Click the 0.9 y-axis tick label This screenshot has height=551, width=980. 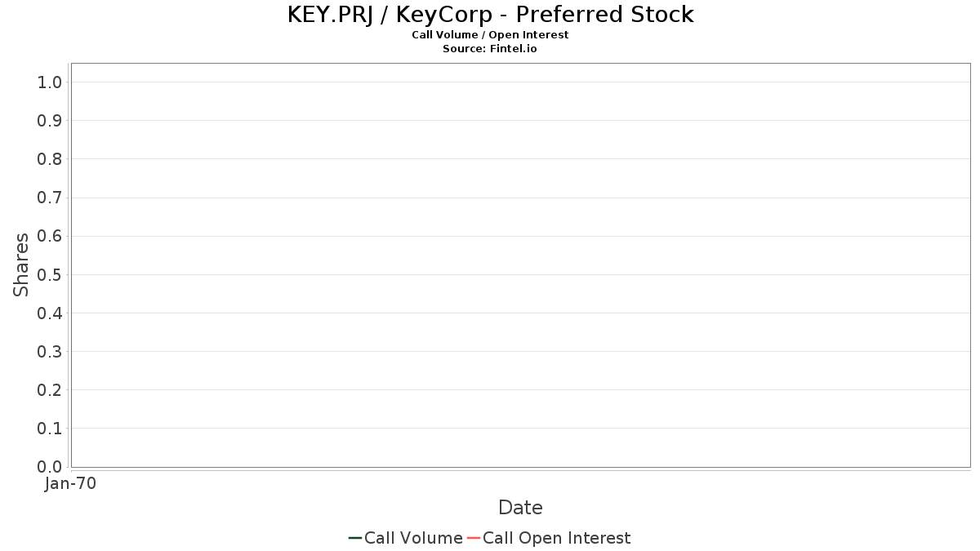[x=50, y=121]
